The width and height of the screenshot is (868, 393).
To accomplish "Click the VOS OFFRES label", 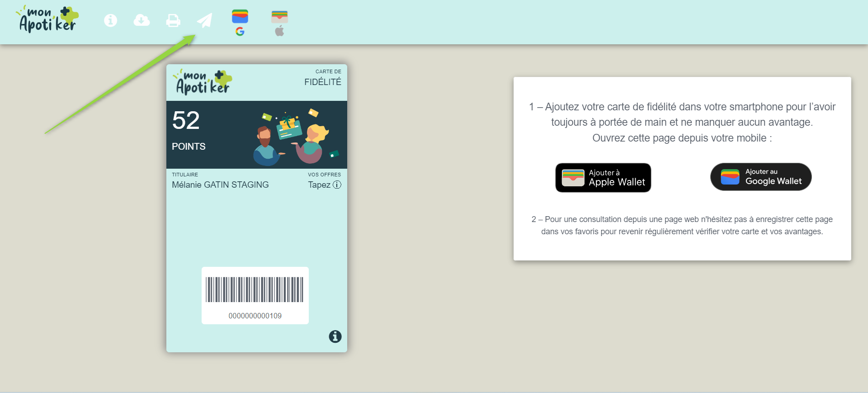I will pos(325,175).
